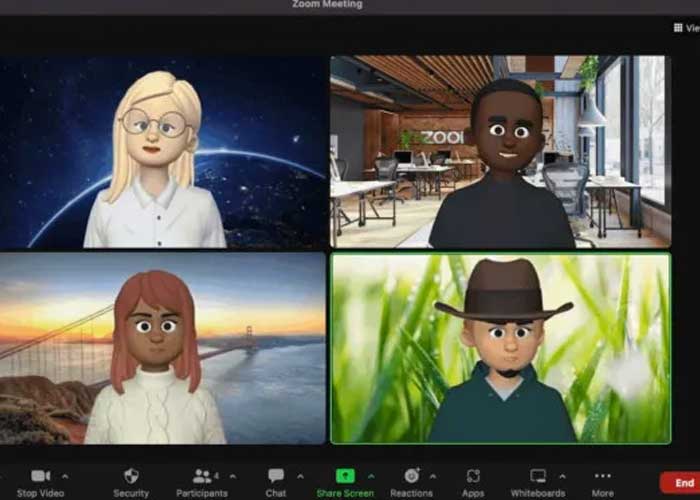Select the blonde avatar video tile
This screenshot has height=500, width=700.
[163, 150]
